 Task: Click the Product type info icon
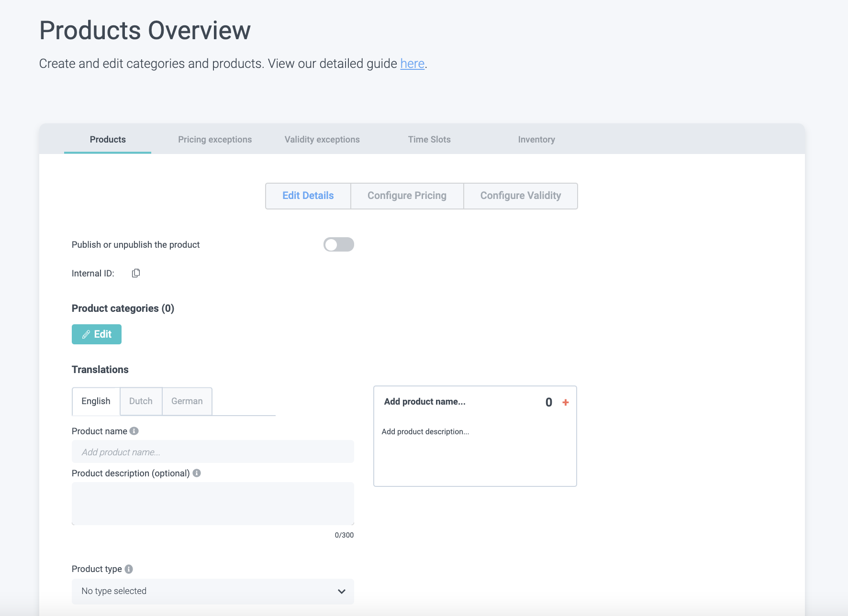click(x=129, y=569)
